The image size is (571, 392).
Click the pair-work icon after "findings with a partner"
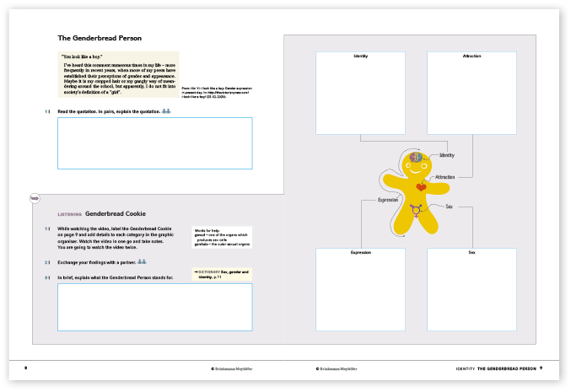[x=142, y=261]
